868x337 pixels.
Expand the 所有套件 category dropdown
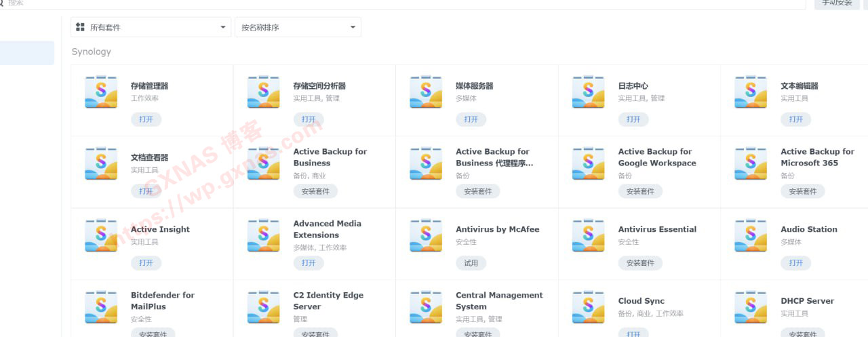(151, 27)
